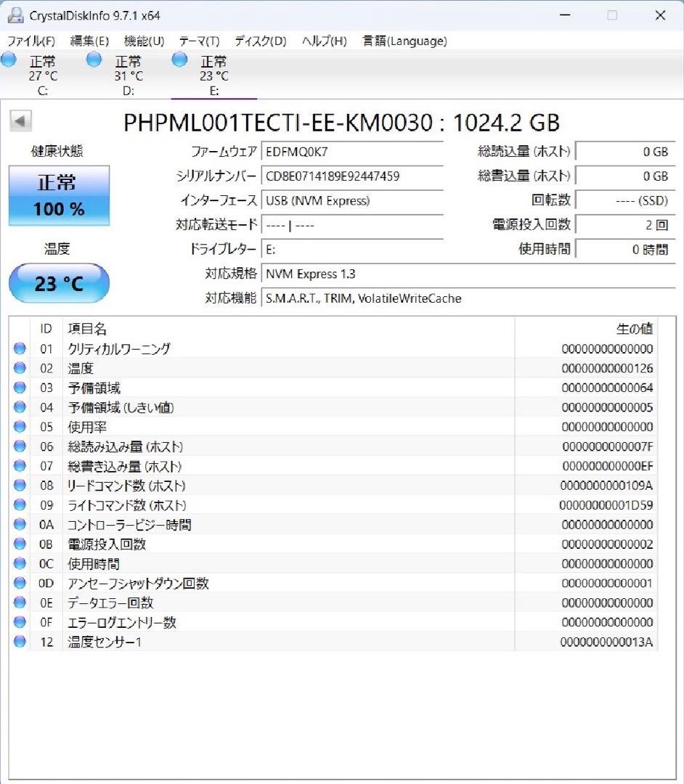Click status orb of ID 02 温度 row
The width and height of the screenshot is (684, 784).
pos(20,368)
